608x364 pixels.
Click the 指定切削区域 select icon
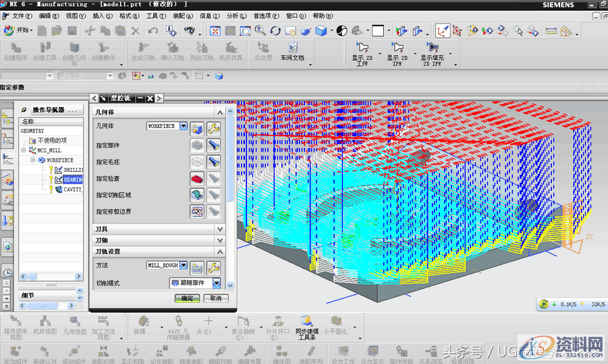coord(197,195)
